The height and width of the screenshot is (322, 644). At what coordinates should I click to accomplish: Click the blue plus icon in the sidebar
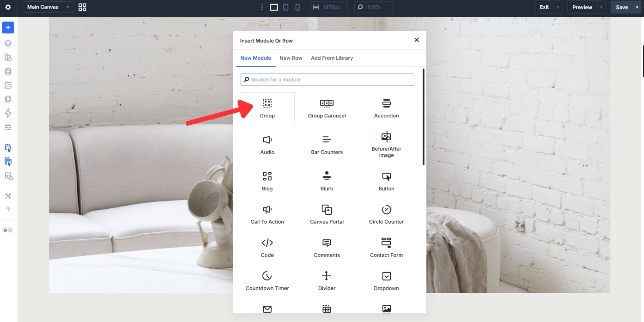tap(8, 27)
